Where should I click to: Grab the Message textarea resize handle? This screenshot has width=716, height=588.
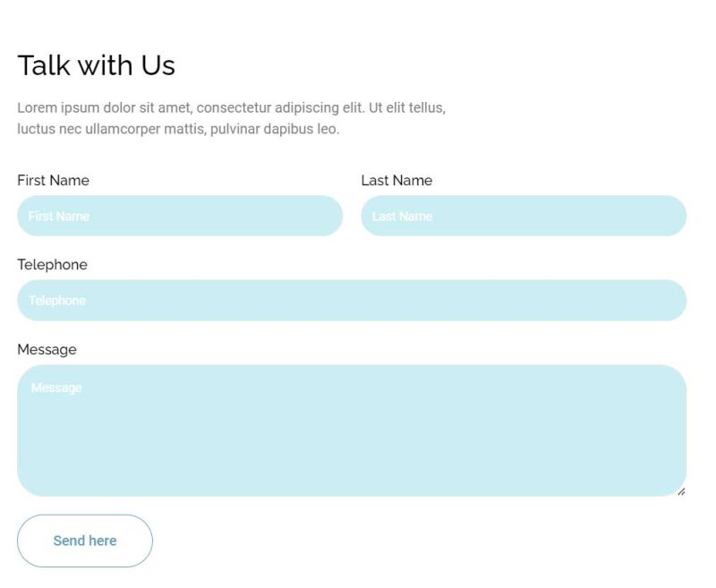pos(681,490)
